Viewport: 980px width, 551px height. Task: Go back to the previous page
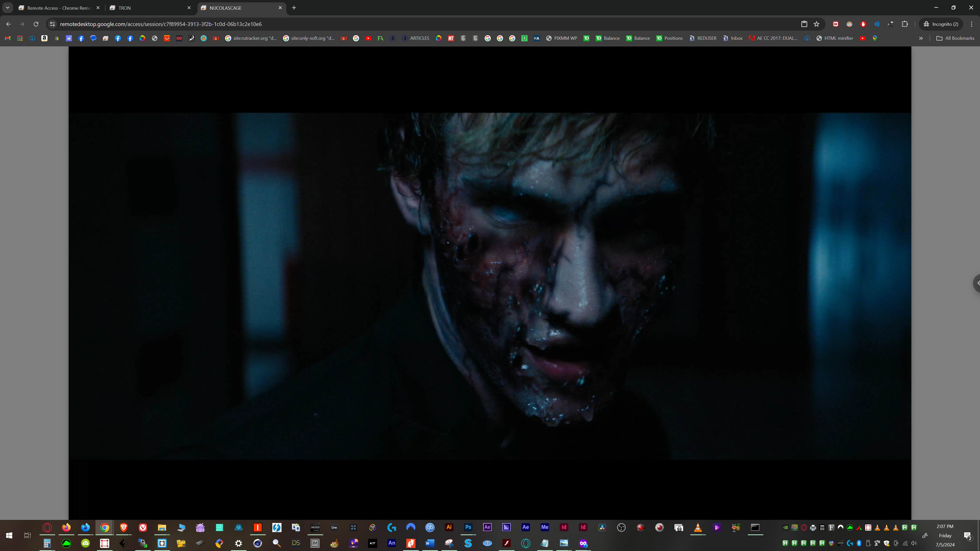click(x=8, y=24)
